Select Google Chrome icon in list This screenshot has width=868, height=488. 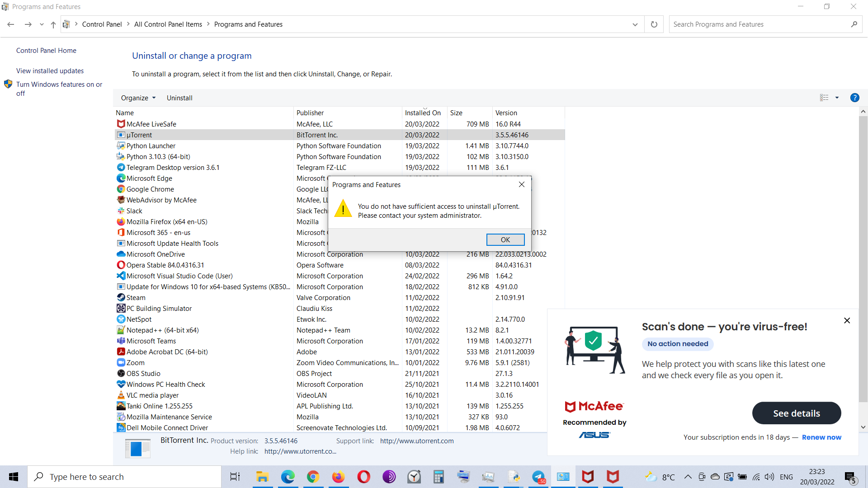(121, 189)
